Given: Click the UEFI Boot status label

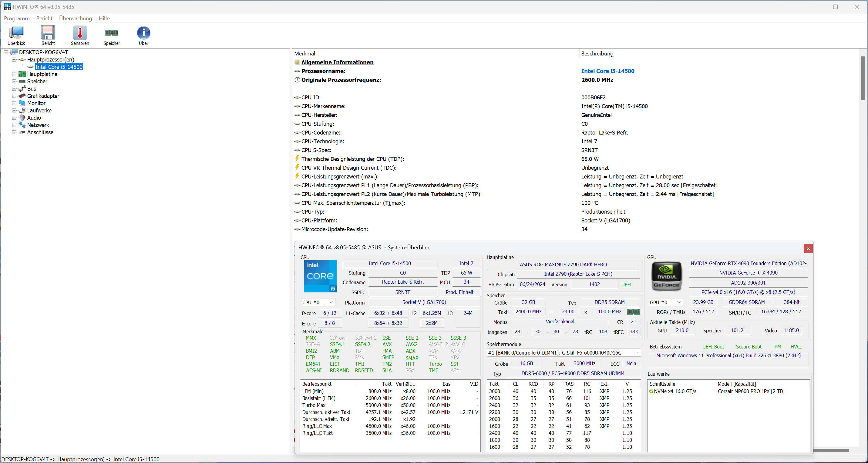Looking at the screenshot, I should point(713,346).
